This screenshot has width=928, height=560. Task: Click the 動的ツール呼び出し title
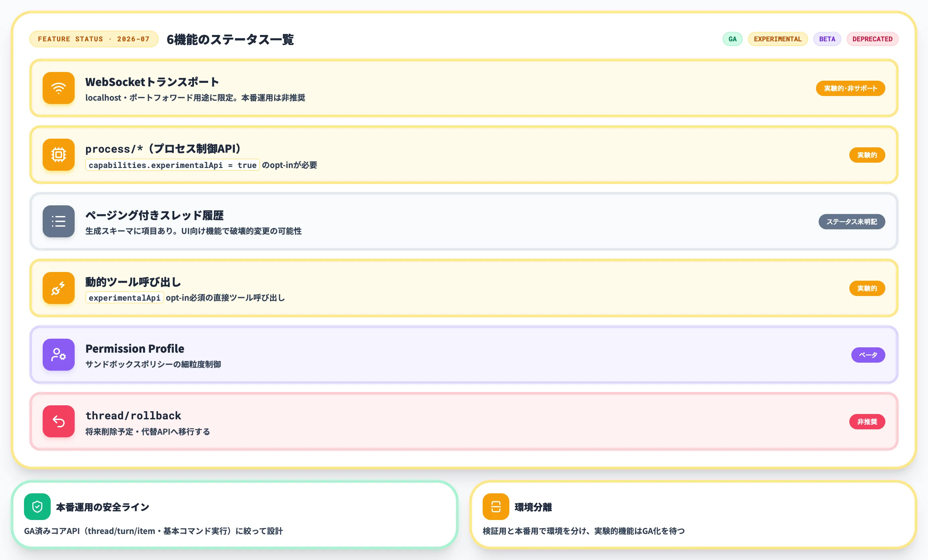pyautogui.click(x=133, y=282)
